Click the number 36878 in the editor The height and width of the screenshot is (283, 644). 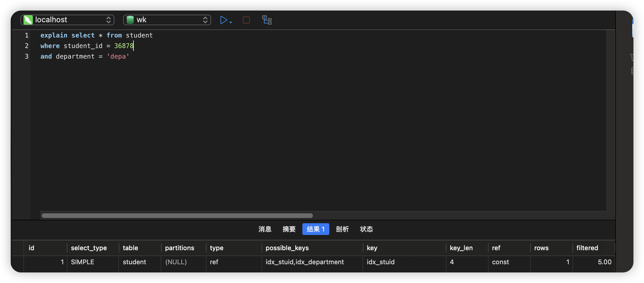[124, 46]
